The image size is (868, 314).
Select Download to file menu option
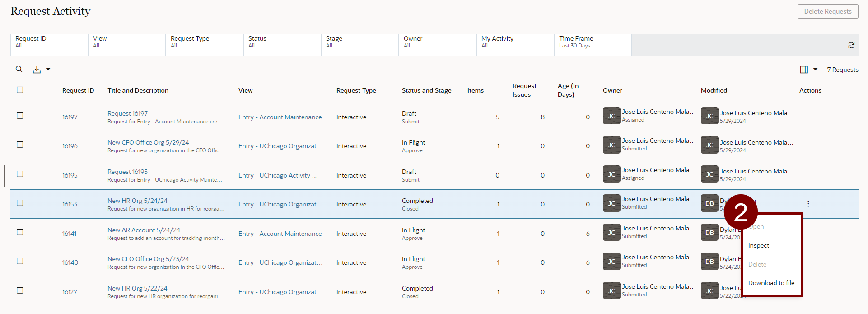tap(771, 283)
